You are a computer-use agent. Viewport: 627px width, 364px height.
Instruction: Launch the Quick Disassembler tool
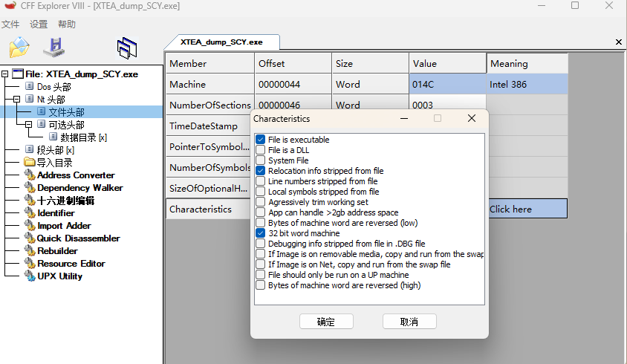[78, 238]
